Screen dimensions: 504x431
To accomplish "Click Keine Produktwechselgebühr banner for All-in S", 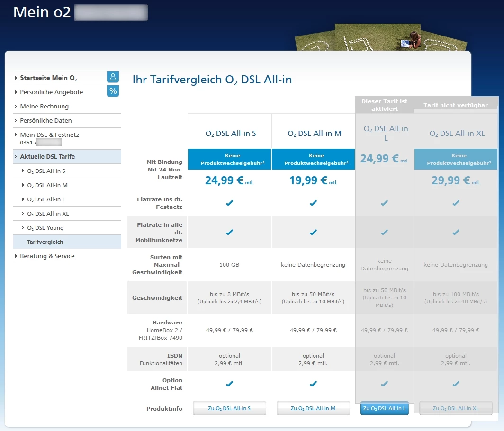I will click(x=229, y=159).
